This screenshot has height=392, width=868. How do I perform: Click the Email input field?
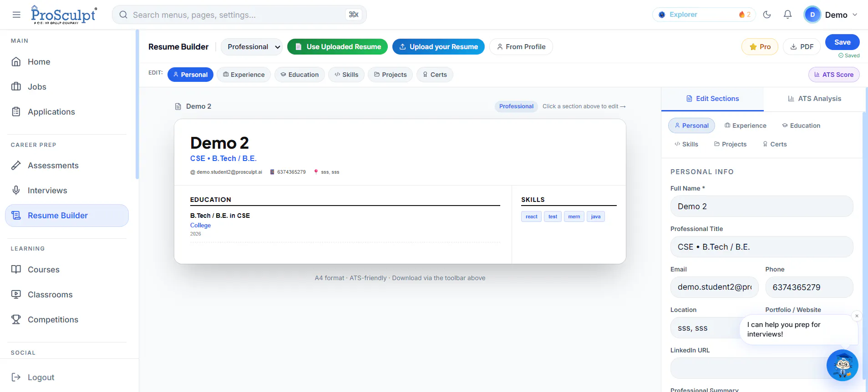[x=714, y=287]
